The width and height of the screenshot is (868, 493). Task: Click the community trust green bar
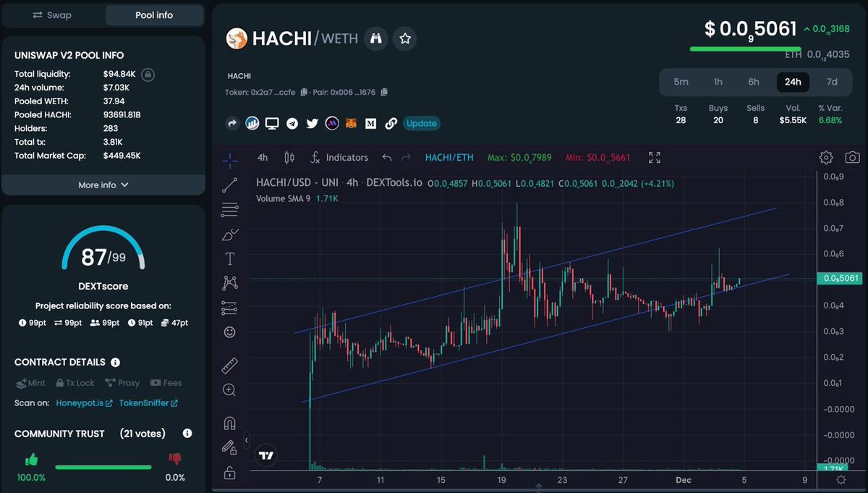coord(103,468)
